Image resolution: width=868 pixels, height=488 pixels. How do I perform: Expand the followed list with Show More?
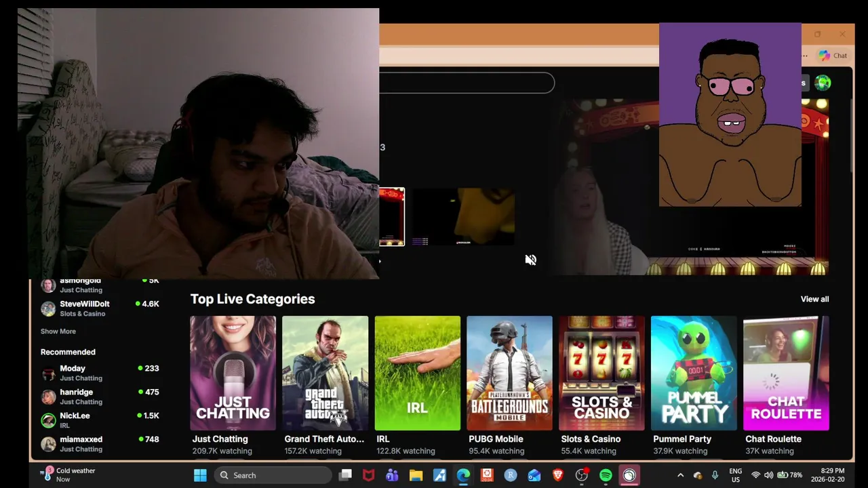point(58,331)
